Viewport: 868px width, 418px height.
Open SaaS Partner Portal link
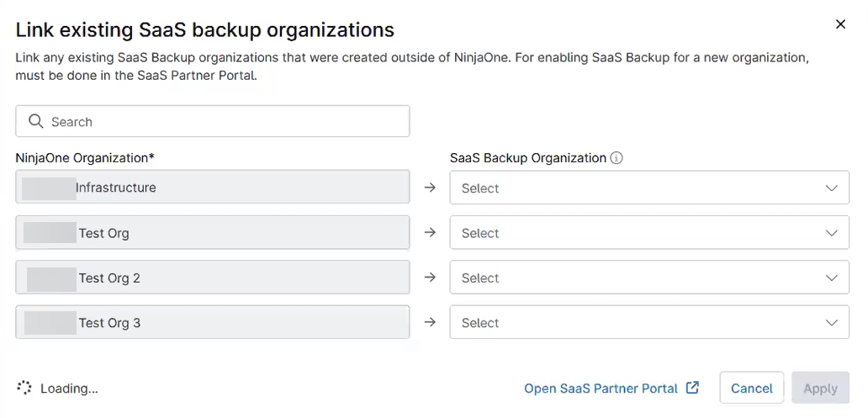(x=601, y=389)
